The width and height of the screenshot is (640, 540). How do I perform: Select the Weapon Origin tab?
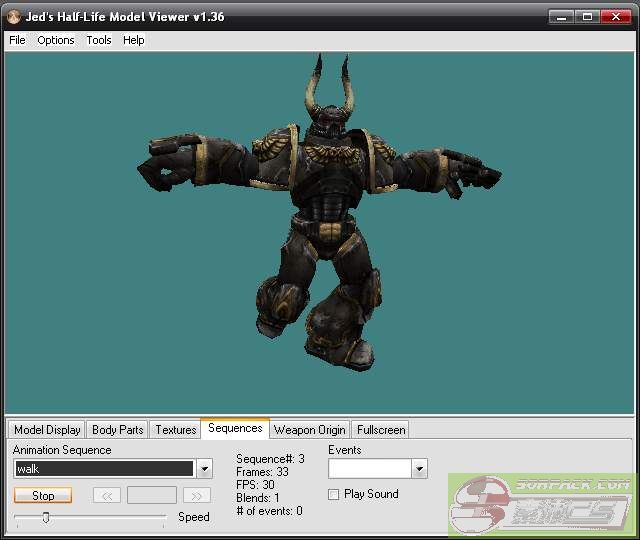pos(309,430)
